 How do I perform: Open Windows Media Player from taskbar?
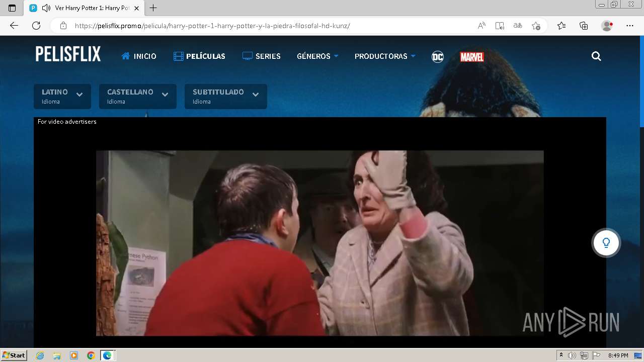(x=74, y=355)
